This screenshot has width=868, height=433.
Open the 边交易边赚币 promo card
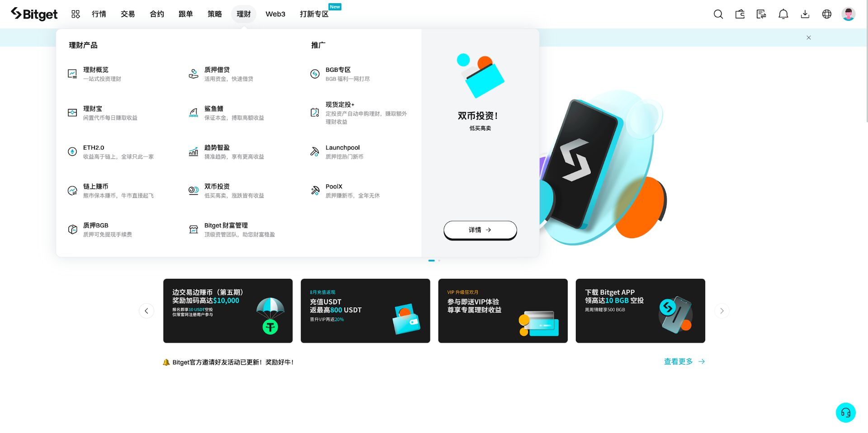coord(228,311)
